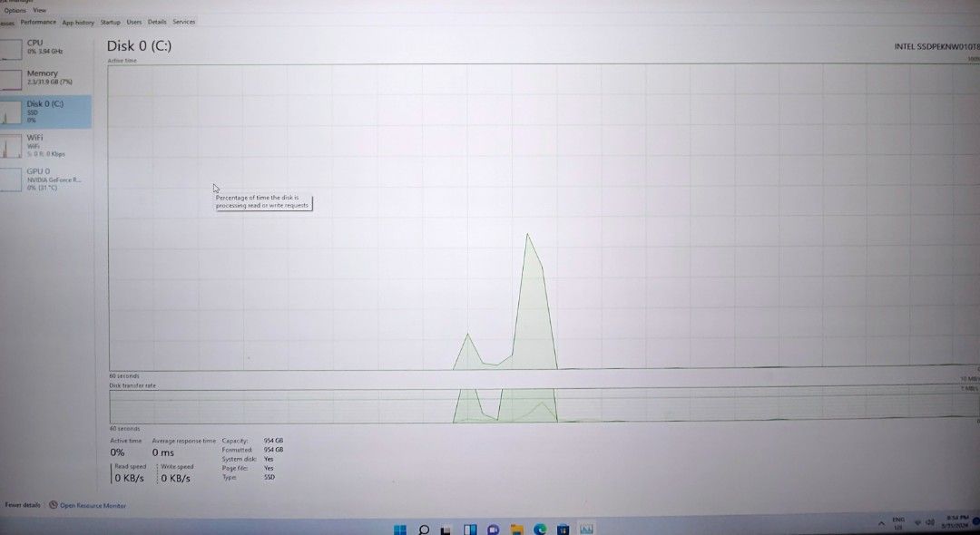Click the Disk 0 (C:) heading
This screenshot has width=980, height=535.
(x=139, y=45)
